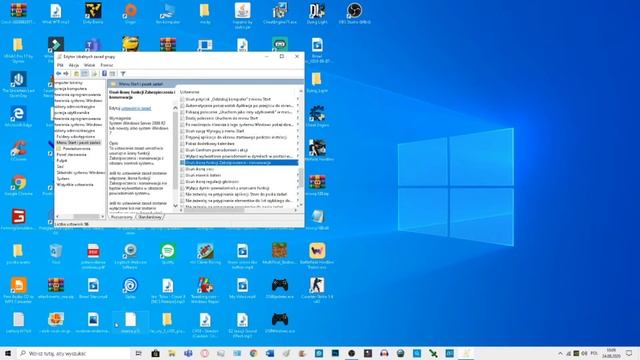This screenshot has height=360, width=640.
Task: Select the OBS Studio desktop shortcut
Action: coord(354,14)
